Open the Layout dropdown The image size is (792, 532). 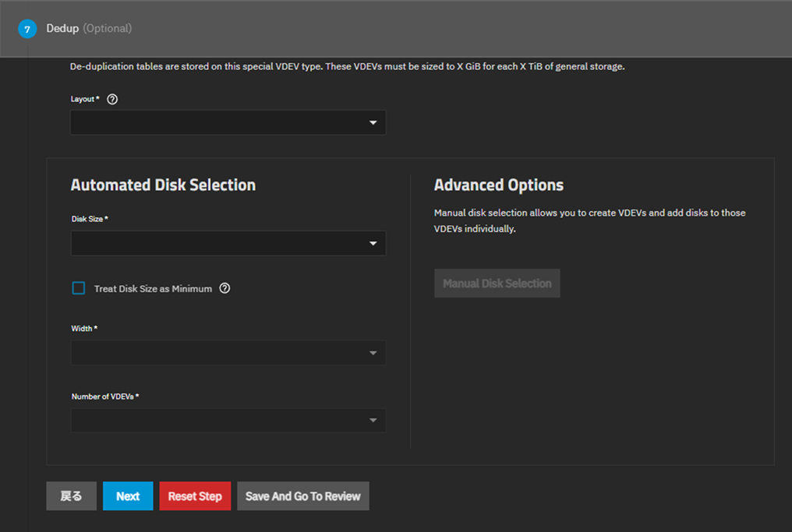pos(228,122)
